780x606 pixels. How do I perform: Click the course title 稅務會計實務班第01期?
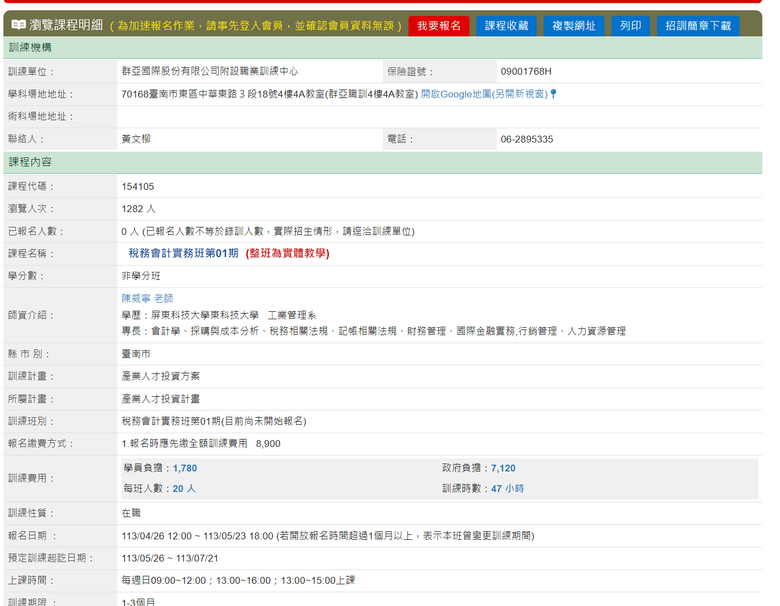[x=183, y=253]
